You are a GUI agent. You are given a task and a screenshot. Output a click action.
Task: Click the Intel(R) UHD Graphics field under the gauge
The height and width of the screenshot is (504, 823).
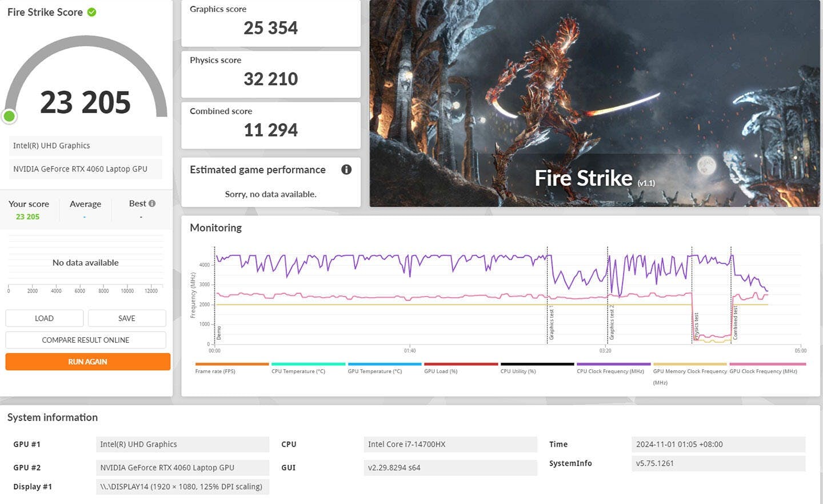click(86, 146)
